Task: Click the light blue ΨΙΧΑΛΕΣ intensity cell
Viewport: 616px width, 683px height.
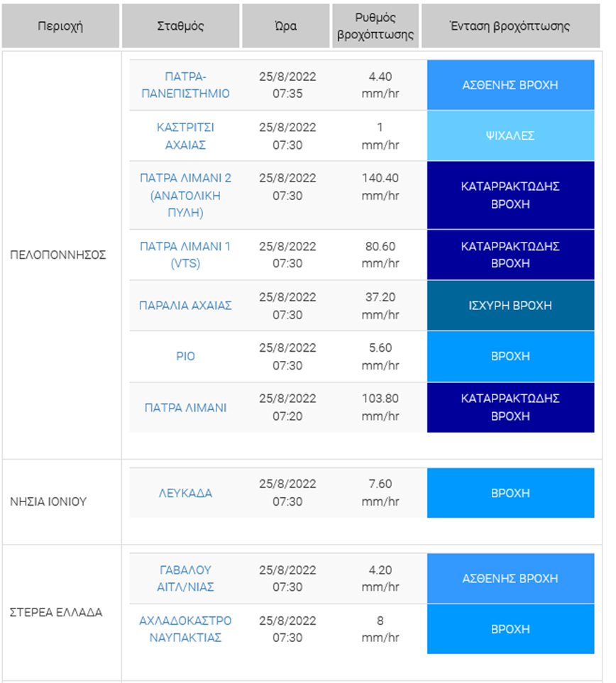Action: 510,135
